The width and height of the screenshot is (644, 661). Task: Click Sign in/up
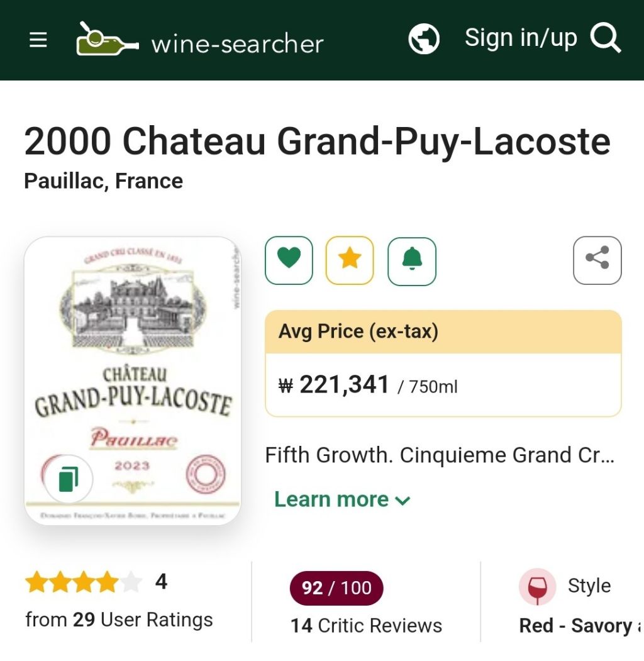tap(520, 39)
